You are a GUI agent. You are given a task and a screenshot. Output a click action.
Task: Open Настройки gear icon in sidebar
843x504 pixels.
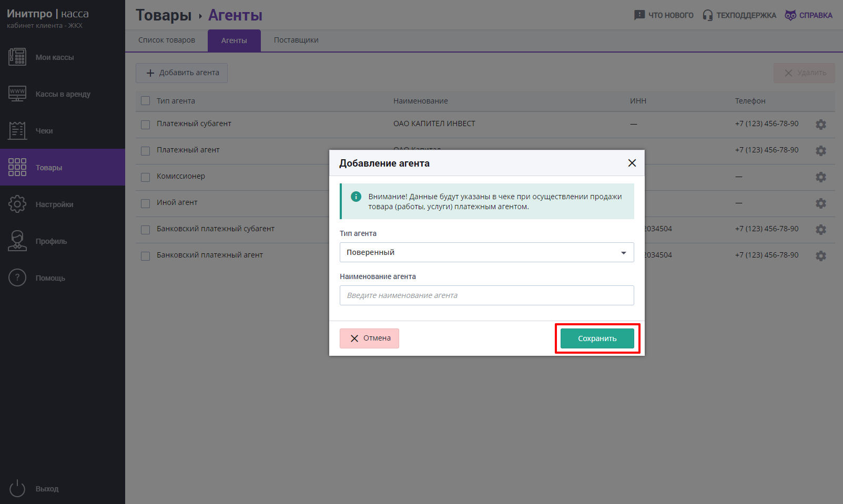[17, 204]
